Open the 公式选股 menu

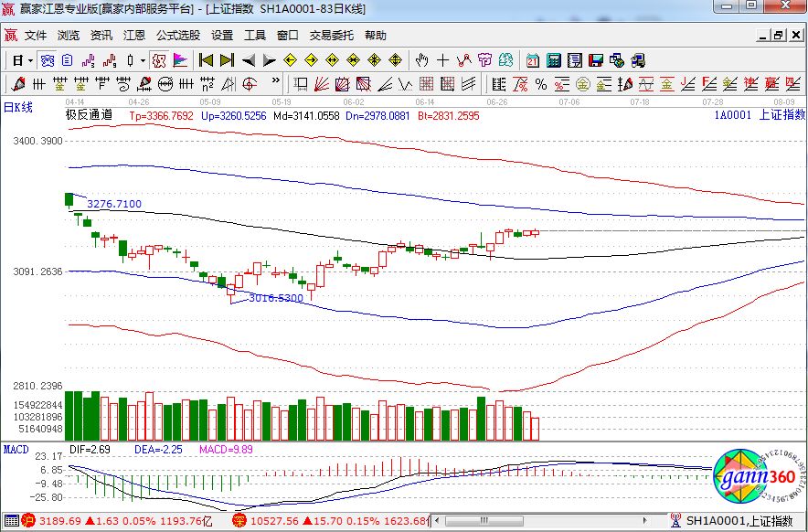pos(177,36)
